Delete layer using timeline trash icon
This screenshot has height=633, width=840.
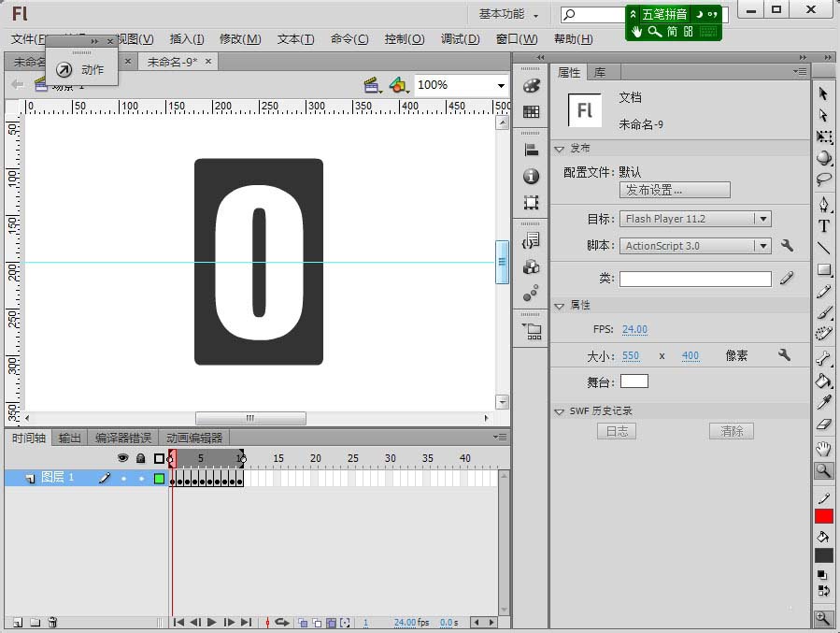53,622
